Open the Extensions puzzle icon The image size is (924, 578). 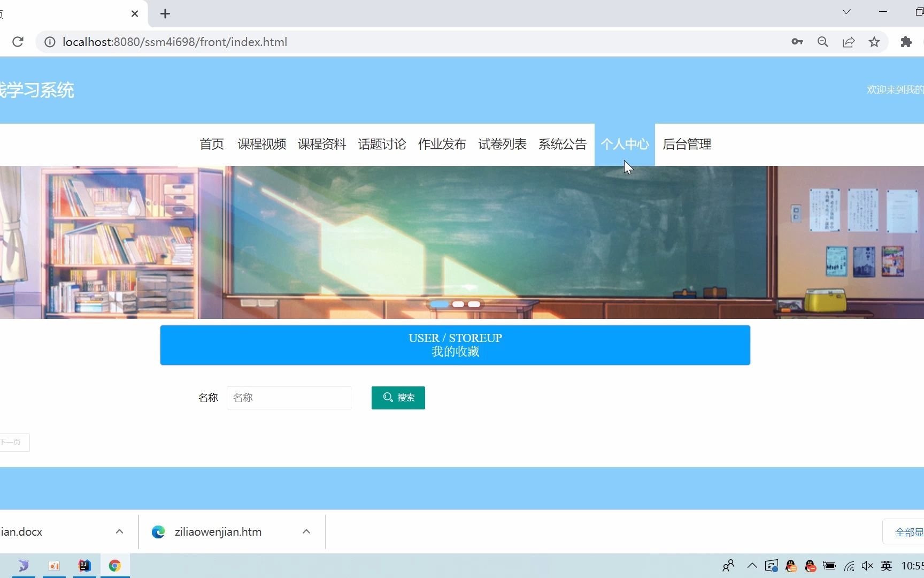906,42
